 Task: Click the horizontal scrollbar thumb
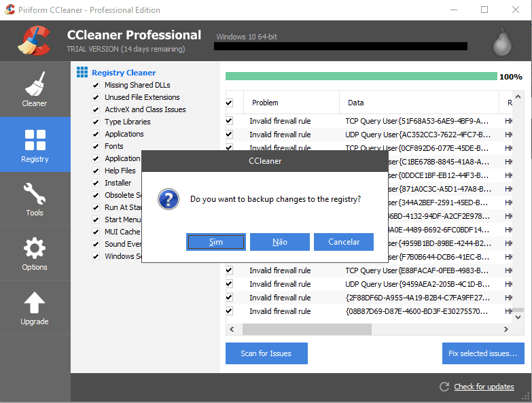click(x=307, y=329)
